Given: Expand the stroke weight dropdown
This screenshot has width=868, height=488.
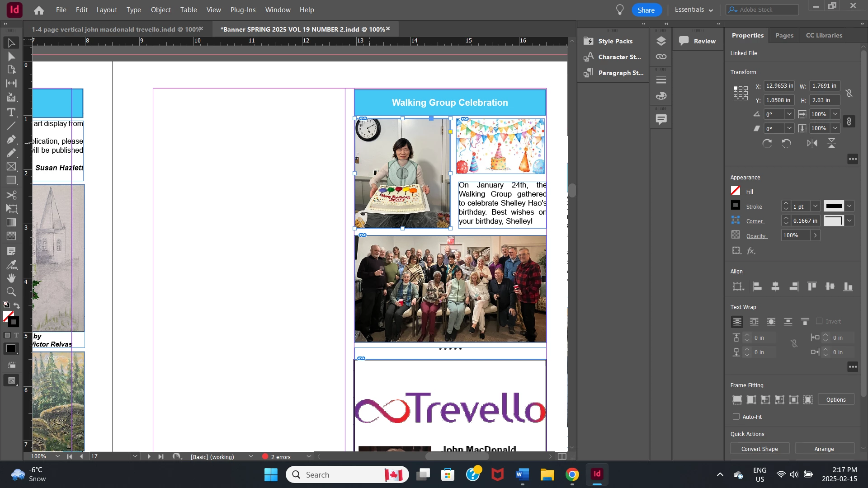Looking at the screenshot, I should (815, 206).
